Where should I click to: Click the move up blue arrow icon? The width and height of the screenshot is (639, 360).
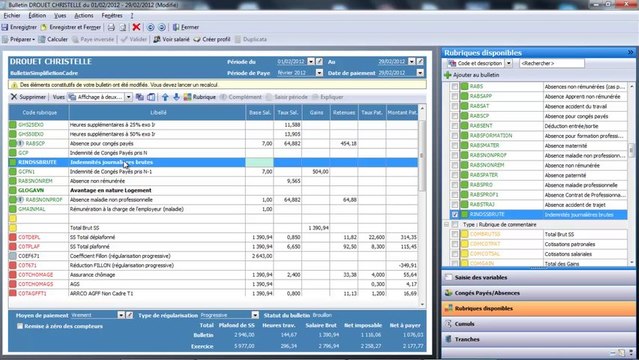click(x=165, y=97)
